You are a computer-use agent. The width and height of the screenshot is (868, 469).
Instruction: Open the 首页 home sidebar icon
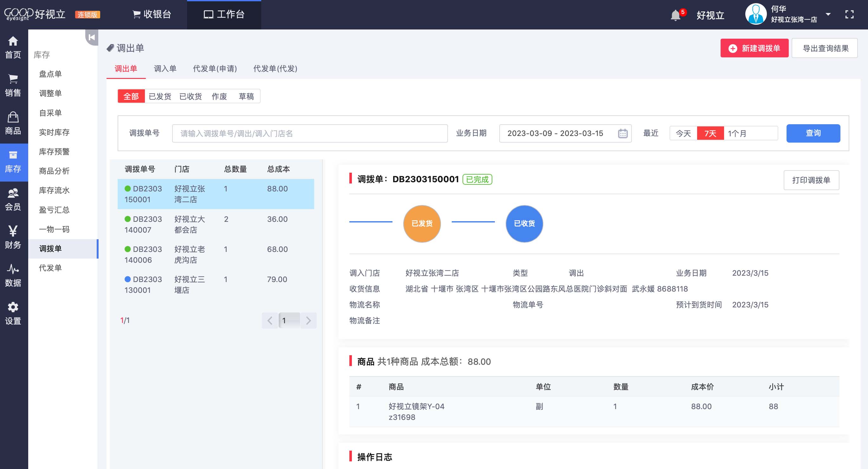click(x=13, y=48)
